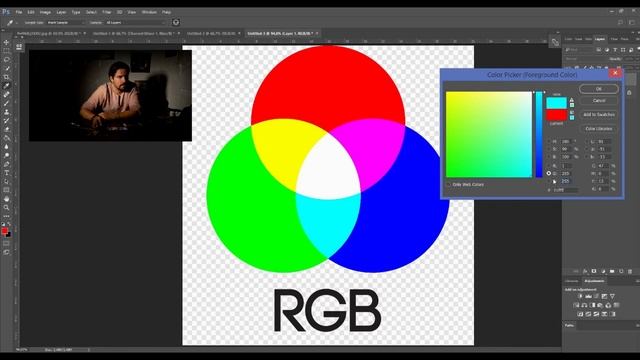Screen dimensions: 640x360
Task: Click Cancel in Color Picker
Action: (x=598, y=100)
